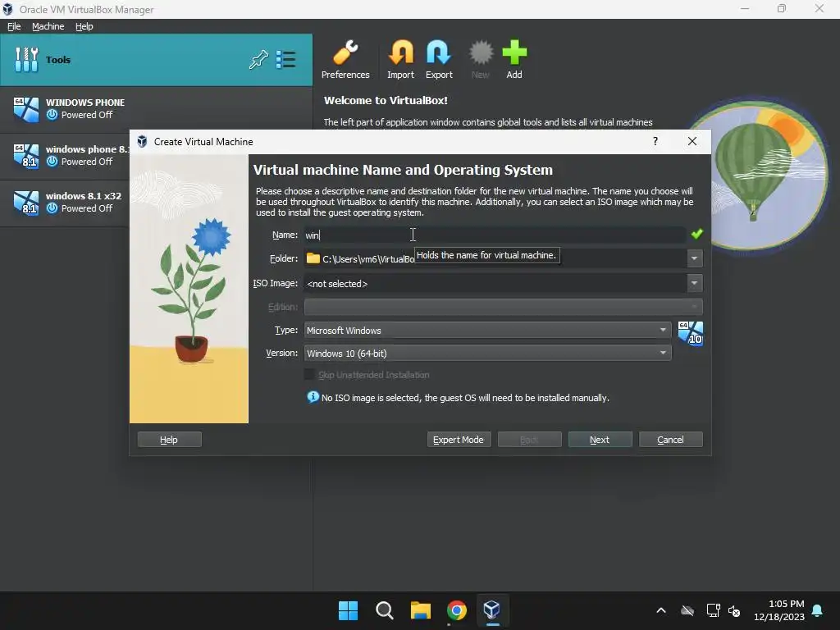Open File Explorer from taskbar

tap(421, 610)
